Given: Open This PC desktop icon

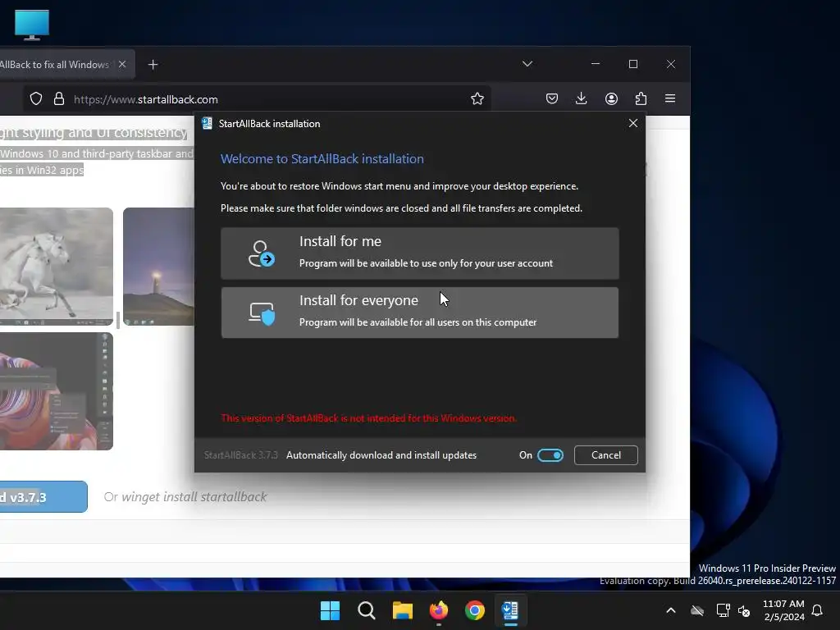Looking at the screenshot, I should [32, 25].
